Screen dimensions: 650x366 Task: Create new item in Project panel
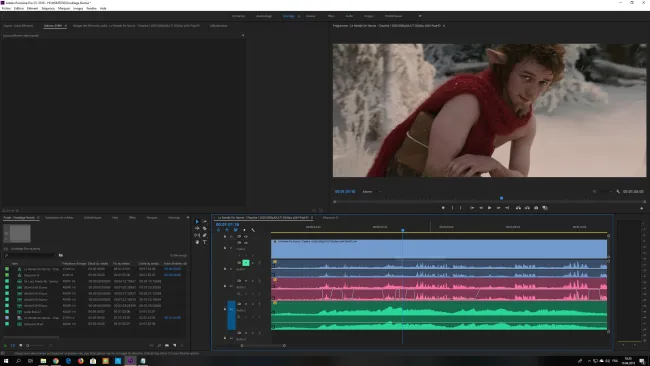(175, 345)
